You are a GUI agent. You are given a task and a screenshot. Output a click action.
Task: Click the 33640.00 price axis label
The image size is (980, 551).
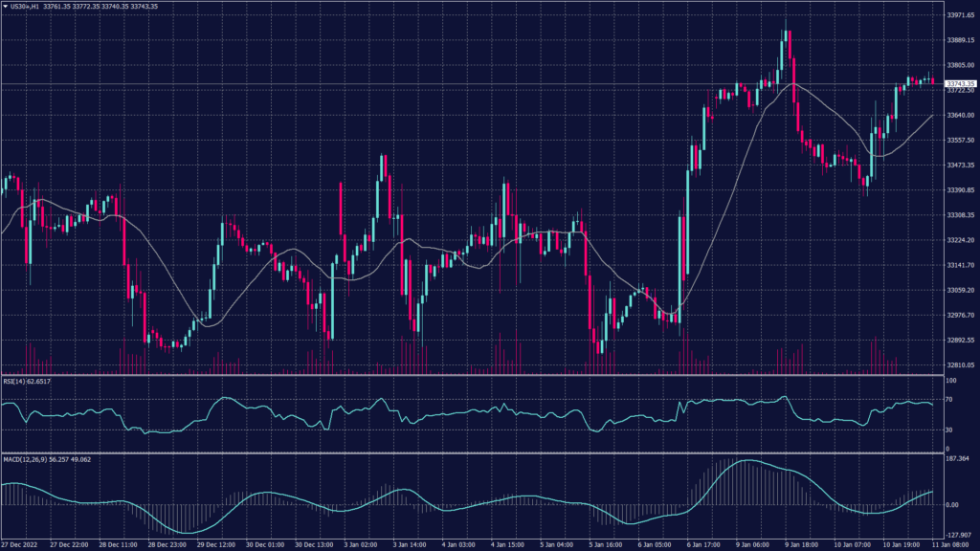[960, 115]
